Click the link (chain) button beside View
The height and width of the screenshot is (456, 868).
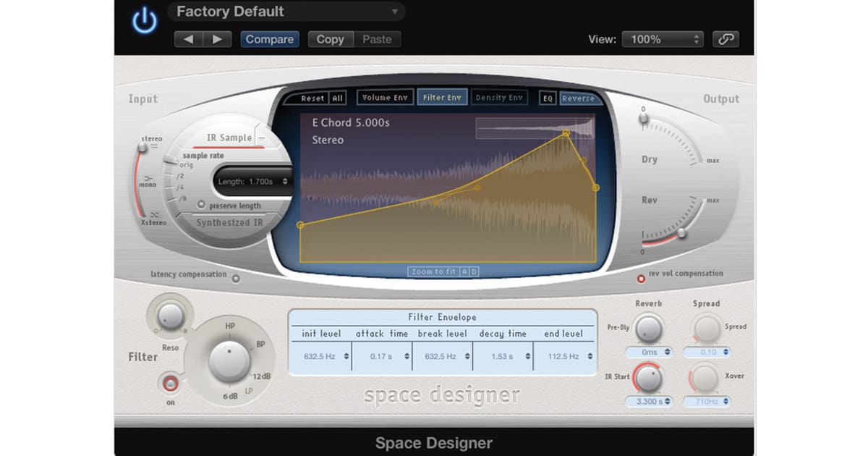726,39
